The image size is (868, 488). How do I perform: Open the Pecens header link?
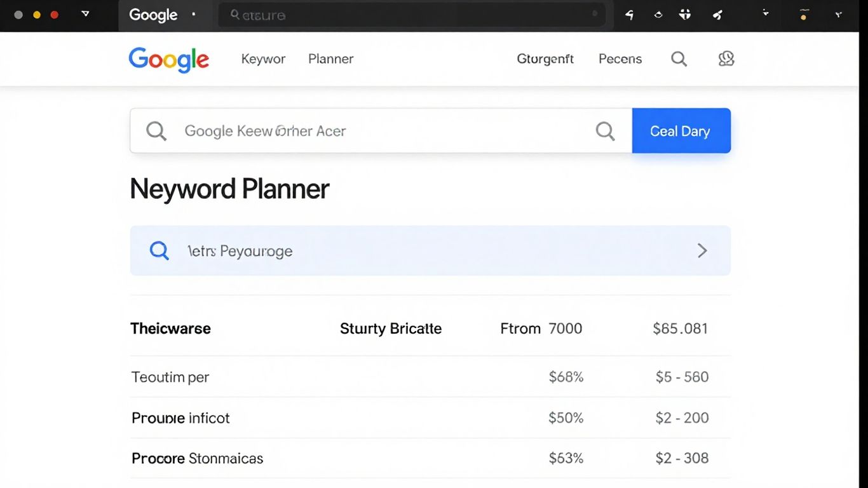(620, 59)
